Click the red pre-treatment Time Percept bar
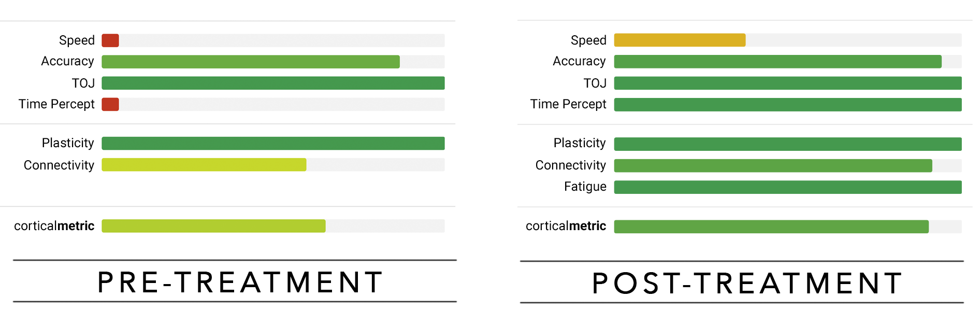 tap(110, 104)
